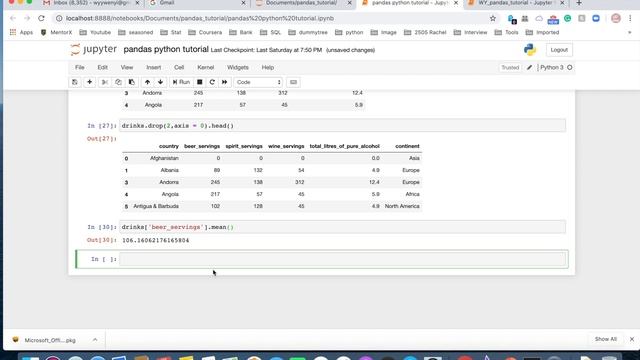The image size is (640, 360).
Task: Open the Tools bookmark folder
Action: pos(506,32)
